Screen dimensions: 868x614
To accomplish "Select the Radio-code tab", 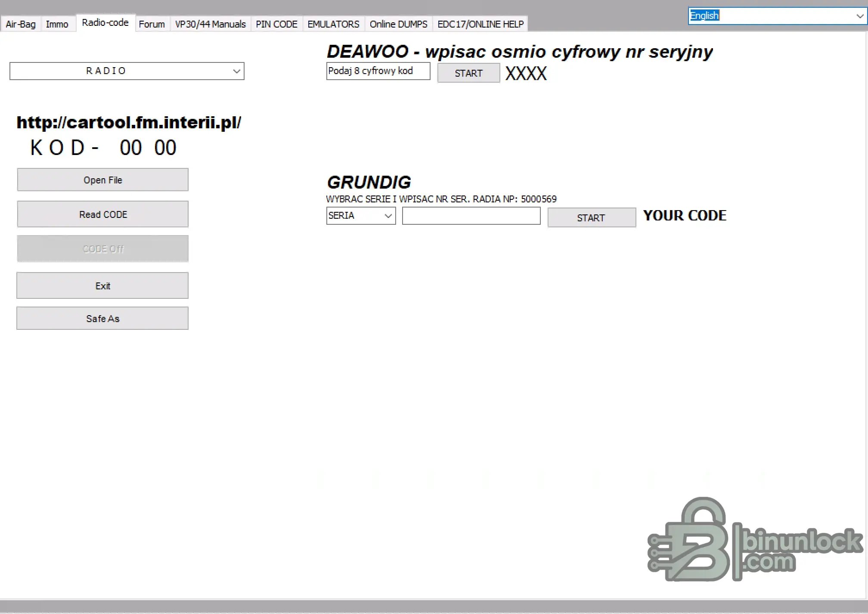I will (x=105, y=22).
